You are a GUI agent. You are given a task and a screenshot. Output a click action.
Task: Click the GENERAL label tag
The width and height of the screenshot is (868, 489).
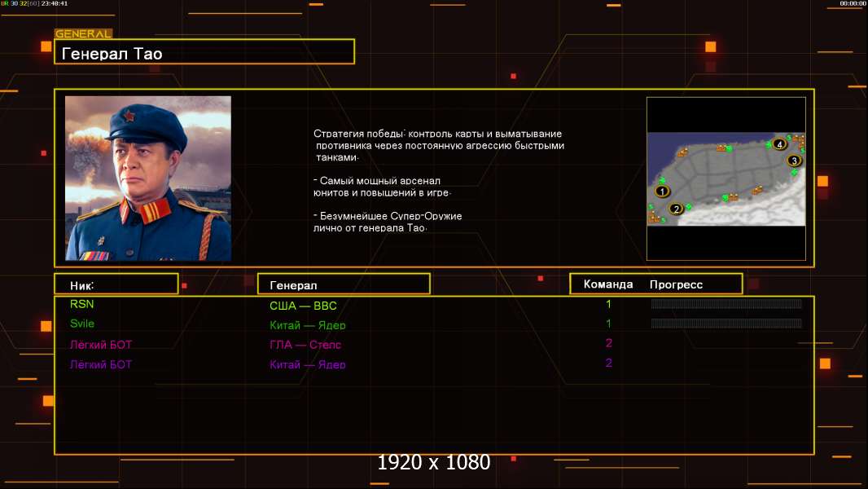[x=83, y=33]
